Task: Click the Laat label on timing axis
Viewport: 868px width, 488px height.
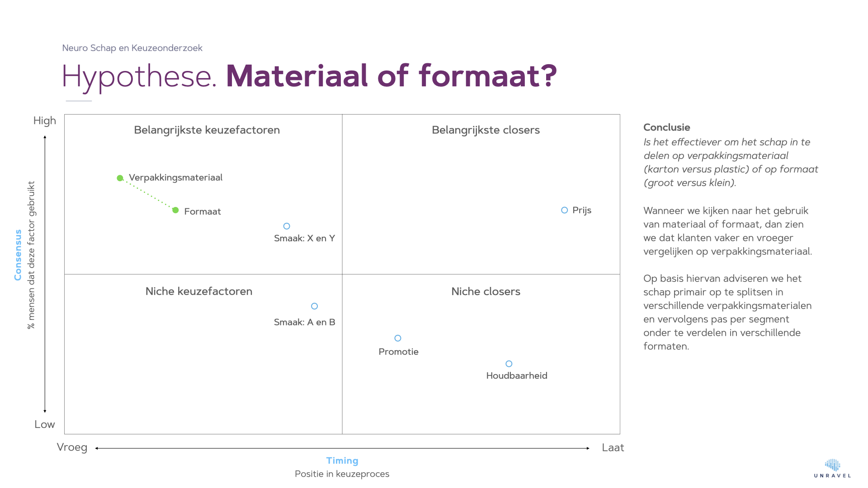Action: [613, 448]
